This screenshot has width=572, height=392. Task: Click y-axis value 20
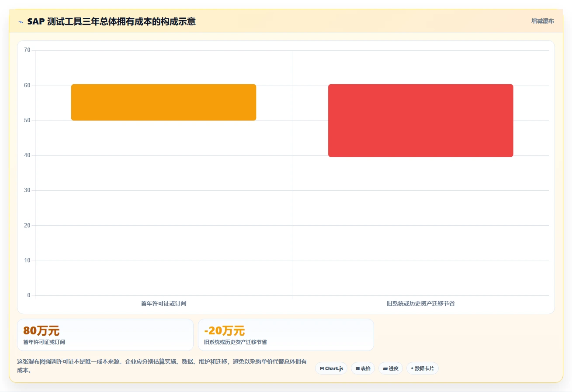point(27,226)
